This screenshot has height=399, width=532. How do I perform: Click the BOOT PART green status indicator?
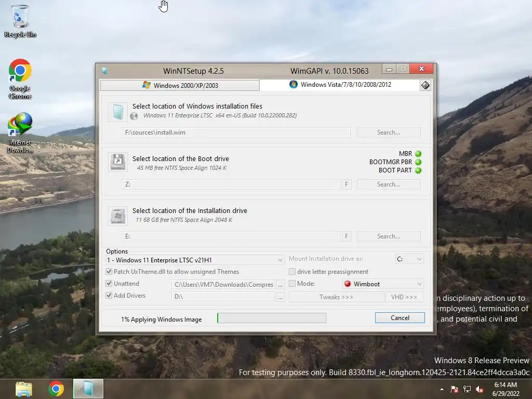(x=418, y=170)
